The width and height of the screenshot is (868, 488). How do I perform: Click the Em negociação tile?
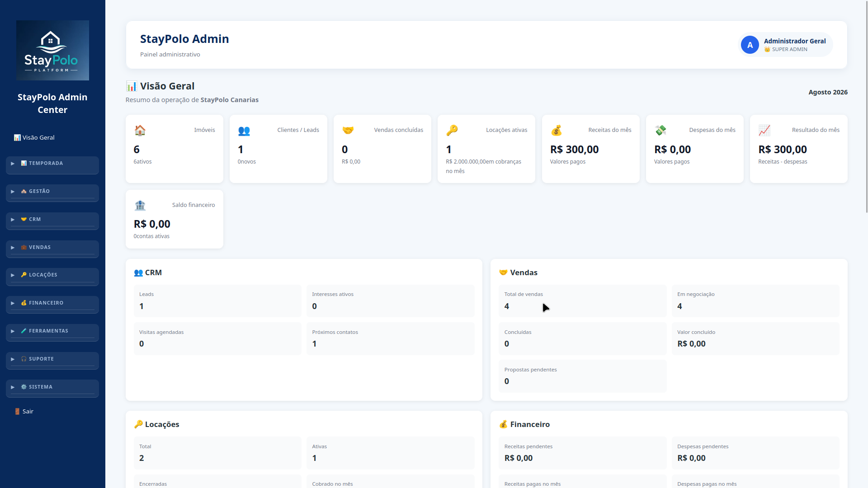pyautogui.click(x=755, y=301)
